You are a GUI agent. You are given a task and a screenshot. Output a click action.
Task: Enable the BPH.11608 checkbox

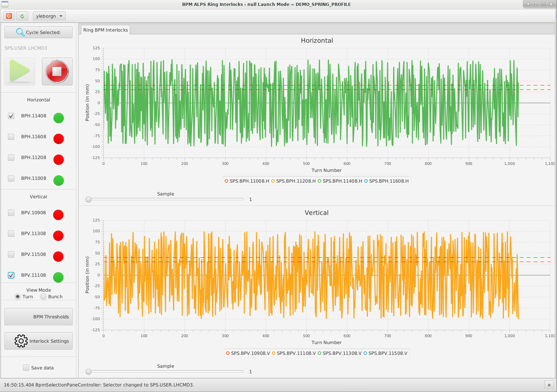click(11, 137)
